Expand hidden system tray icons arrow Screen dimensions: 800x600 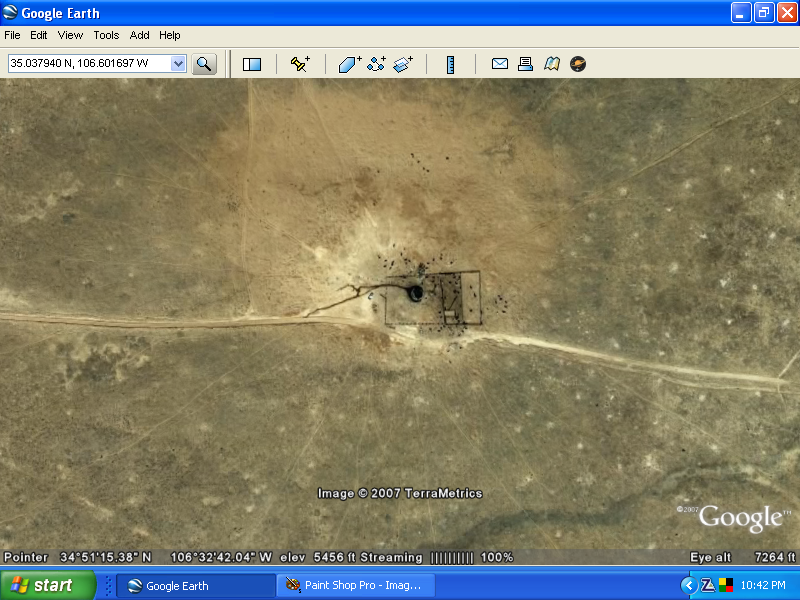[689, 586]
